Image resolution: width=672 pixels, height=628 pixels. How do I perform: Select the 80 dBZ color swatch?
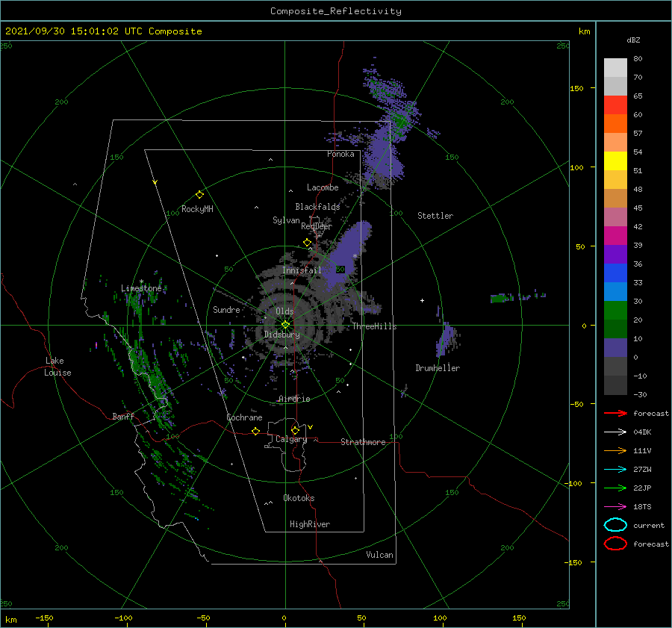[x=615, y=67]
